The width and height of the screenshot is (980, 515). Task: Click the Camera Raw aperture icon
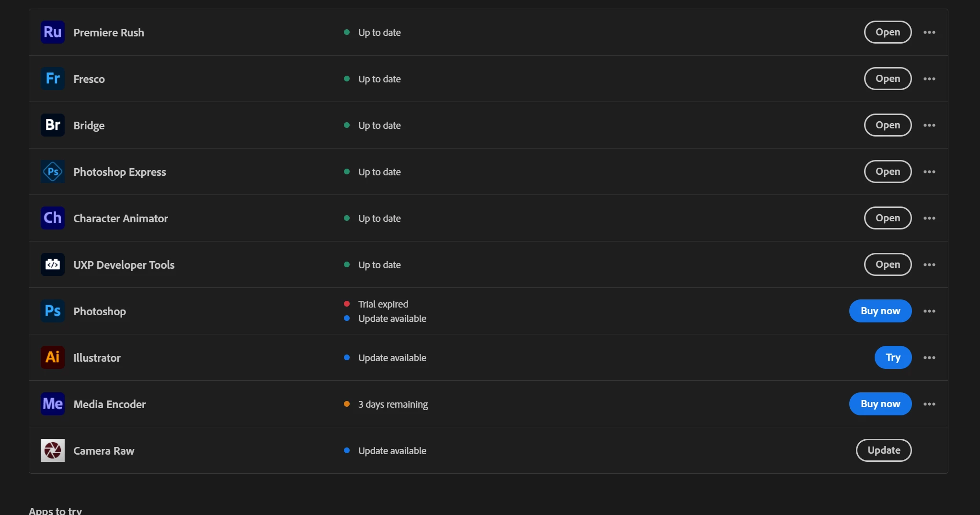[x=53, y=450]
